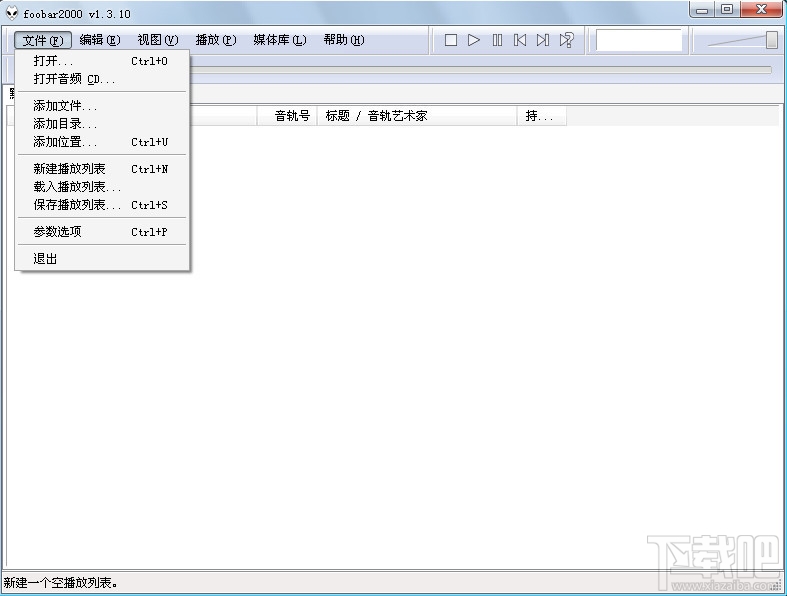Open the 帮助(H) menu
The image size is (787, 596).
pos(344,40)
